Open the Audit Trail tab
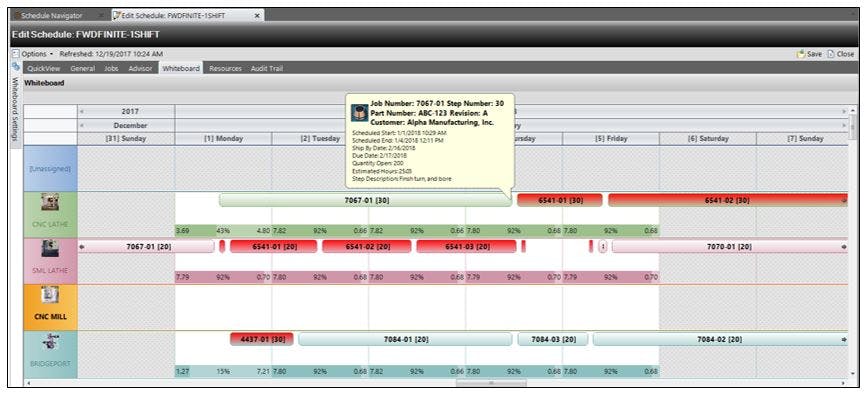The height and width of the screenshot is (396, 866). (x=267, y=68)
